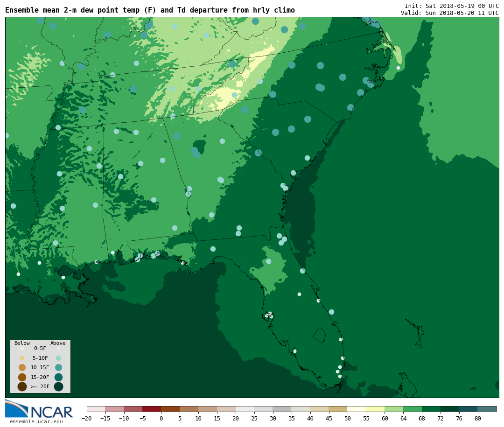Screen dimensions: 504x427
Task: Pick the 5 to 10 colorbar swatch
Action: (189, 409)
